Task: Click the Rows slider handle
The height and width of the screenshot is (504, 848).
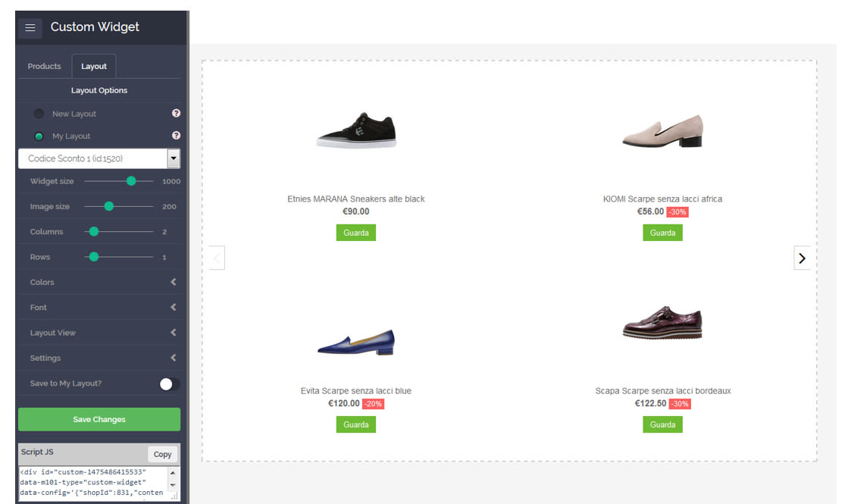Action: point(93,257)
